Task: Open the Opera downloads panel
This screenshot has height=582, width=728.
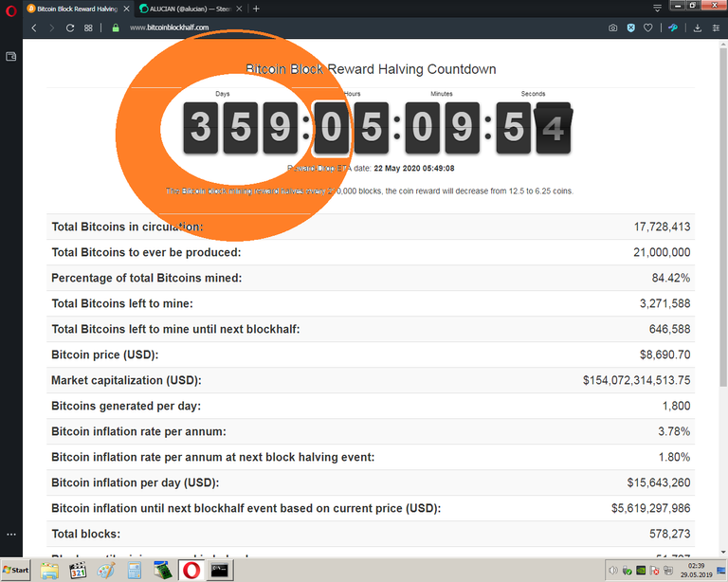Action: pyautogui.click(x=698, y=27)
